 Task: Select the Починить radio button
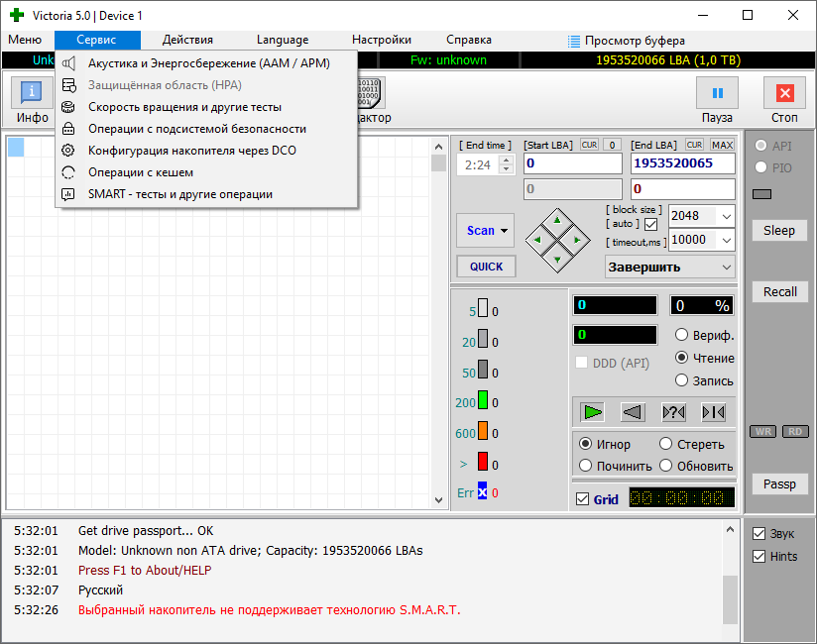tap(585, 466)
